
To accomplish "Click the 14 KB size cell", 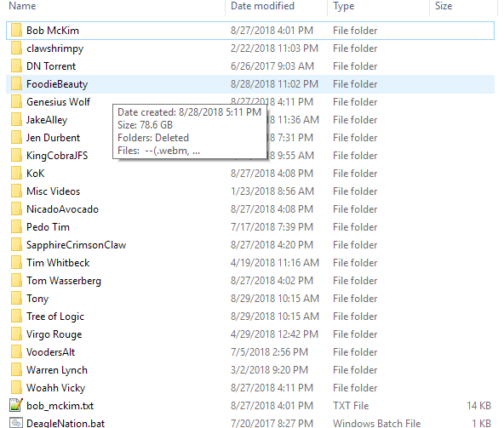I will (479, 406).
